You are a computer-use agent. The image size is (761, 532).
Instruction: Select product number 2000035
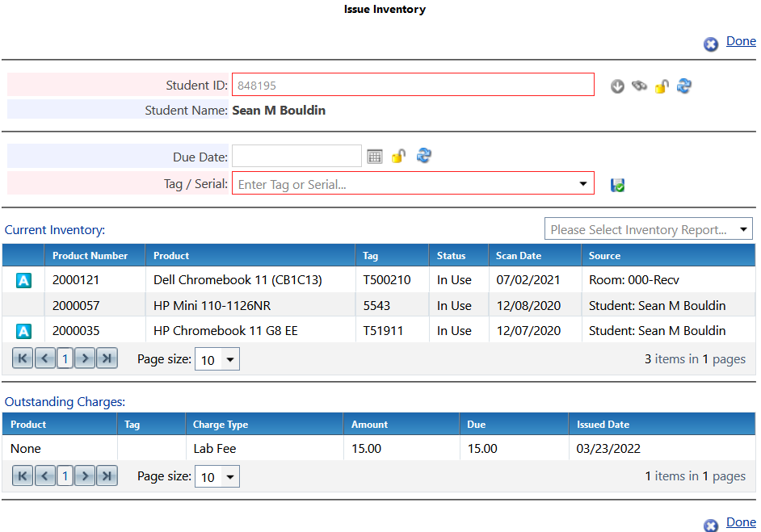point(76,331)
